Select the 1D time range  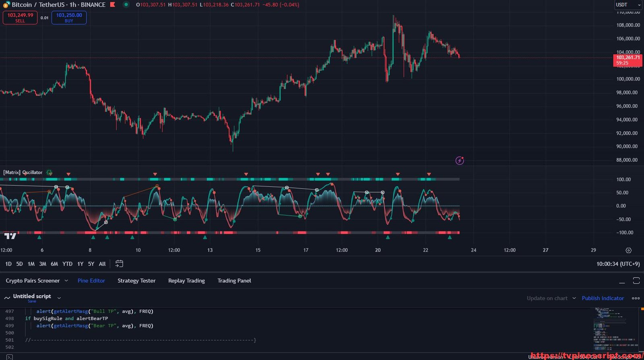tap(8, 264)
